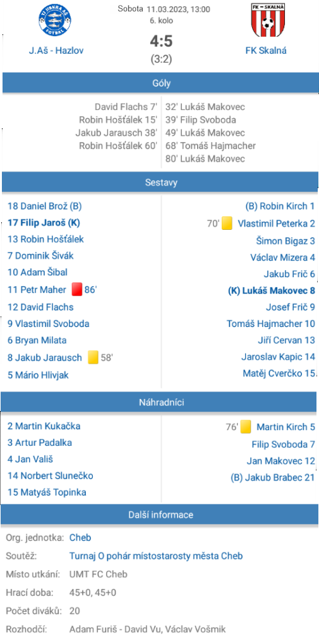Select the Góly section header
Image resolution: width=319 pixels, height=644 pixels.
tap(160, 83)
